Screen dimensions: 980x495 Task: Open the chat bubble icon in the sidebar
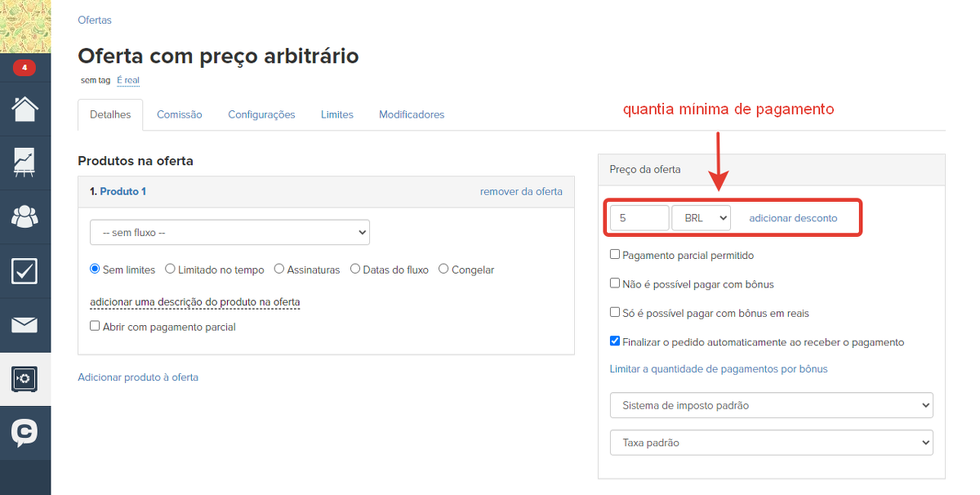point(24,433)
